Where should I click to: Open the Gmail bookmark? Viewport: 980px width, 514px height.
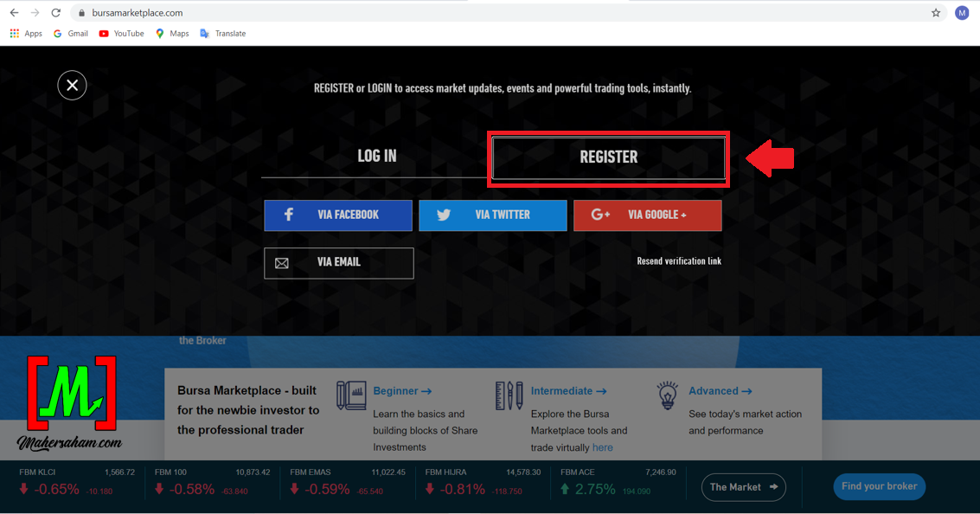(x=71, y=34)
